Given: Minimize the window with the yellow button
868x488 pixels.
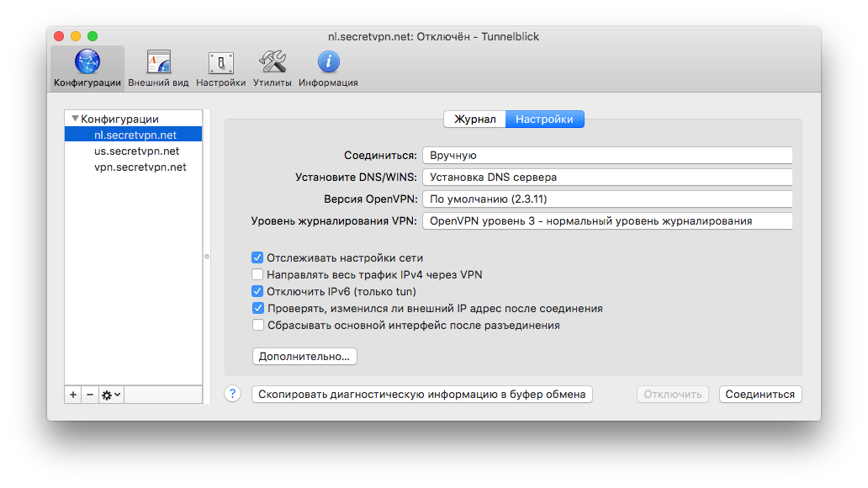Looking at the screenshot, I should (76, 36).
